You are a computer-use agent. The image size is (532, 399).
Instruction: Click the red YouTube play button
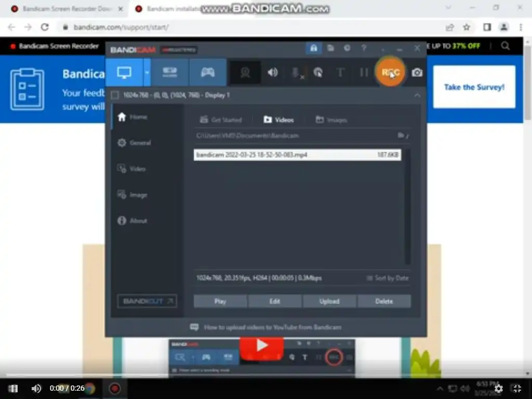point(262,348)
